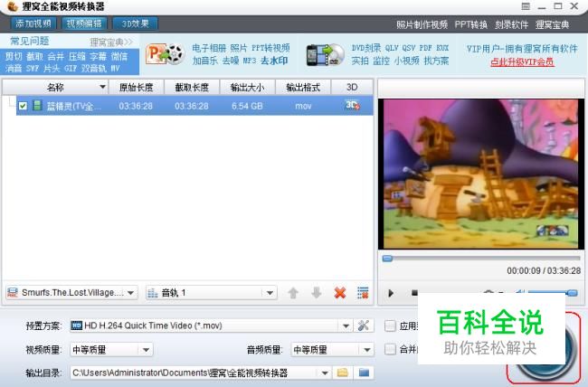Click the 输出格式 column header
The image size is (588, 387).
[303, 88]
